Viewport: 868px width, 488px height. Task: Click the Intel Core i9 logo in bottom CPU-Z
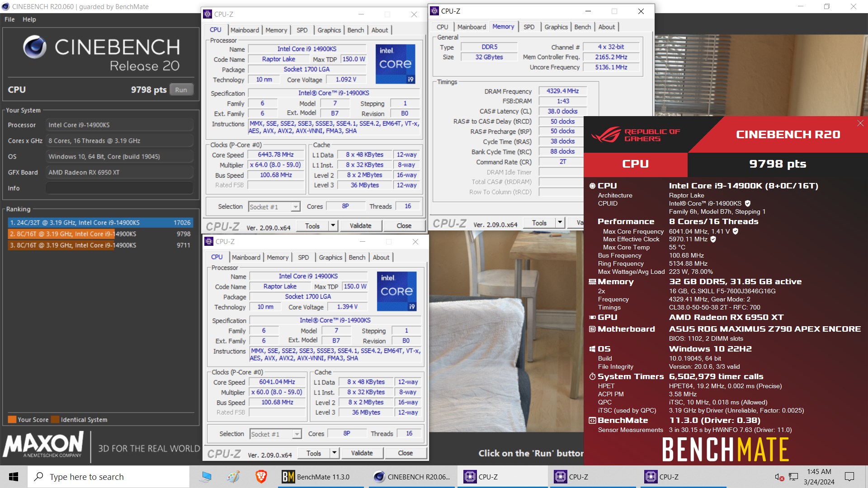(397, 291)
